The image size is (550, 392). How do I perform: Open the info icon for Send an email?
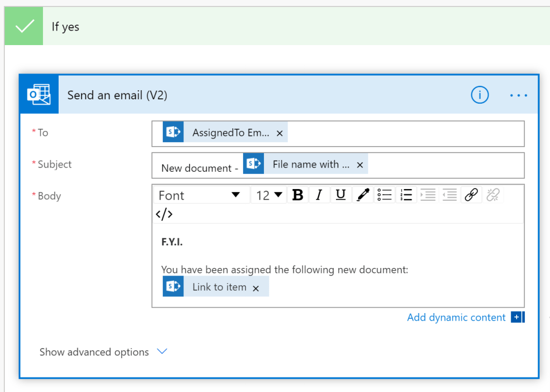[x=480, y=95]
